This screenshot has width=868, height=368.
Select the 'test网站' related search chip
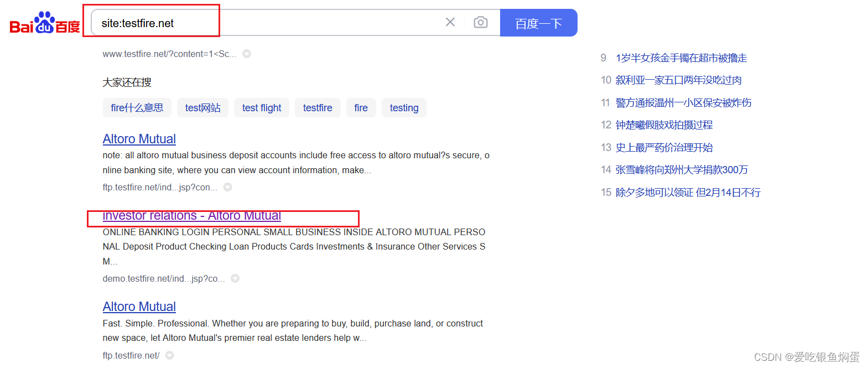pos(202,108)
